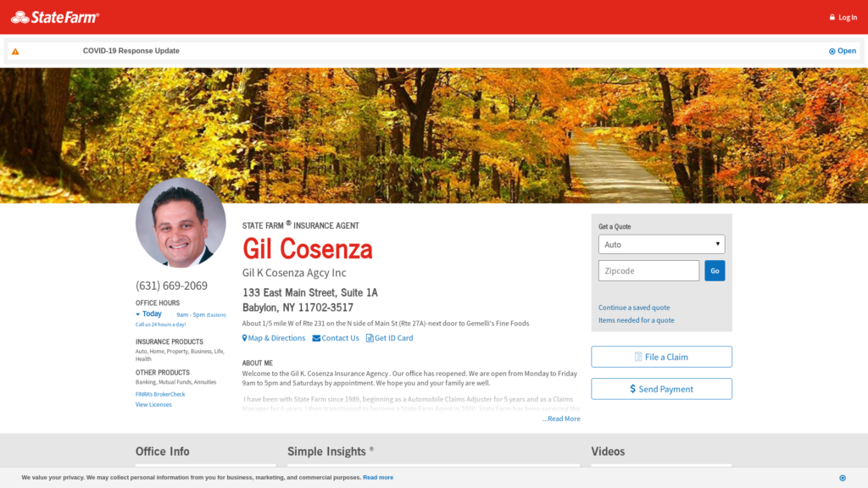
Task: Open Continue a saved quote link
Action: coord(634,308)
